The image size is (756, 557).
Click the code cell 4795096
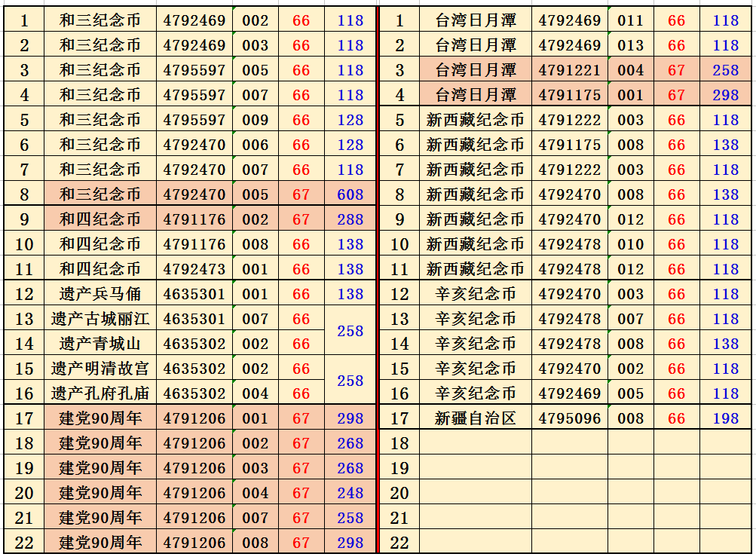tap(569, 418)
